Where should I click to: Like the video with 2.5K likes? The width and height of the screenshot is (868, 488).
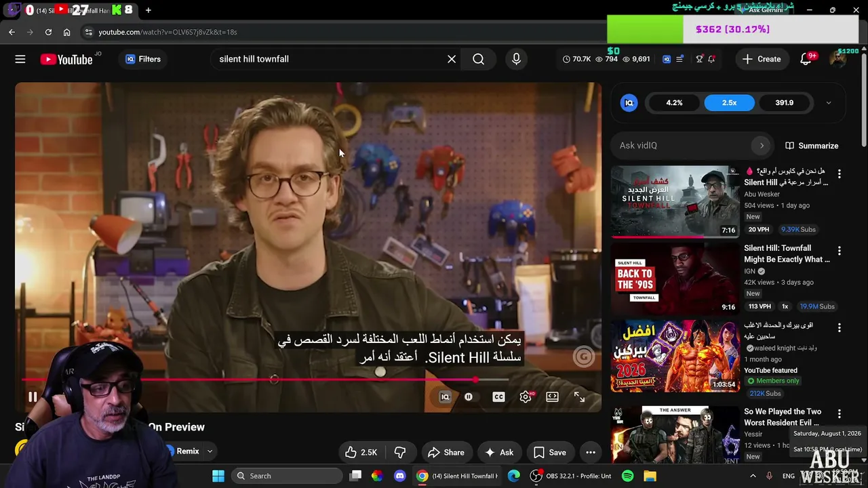coord(361,452)
